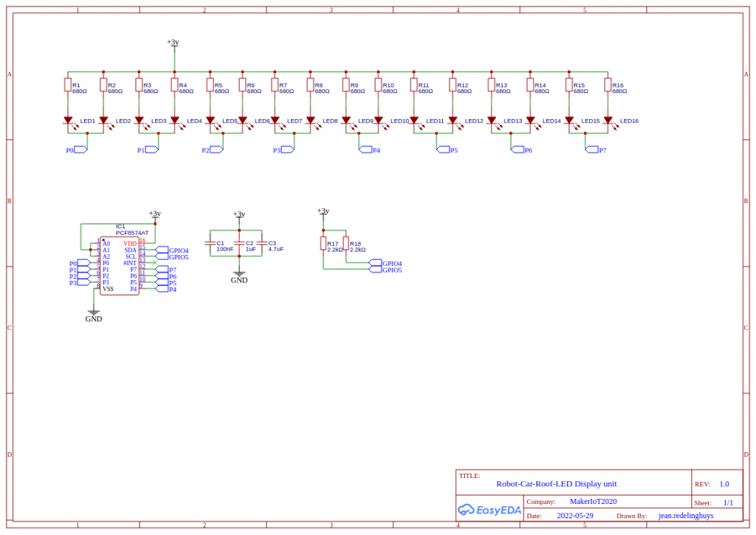Click the sheet number 1/1

(x=728, y=502)
